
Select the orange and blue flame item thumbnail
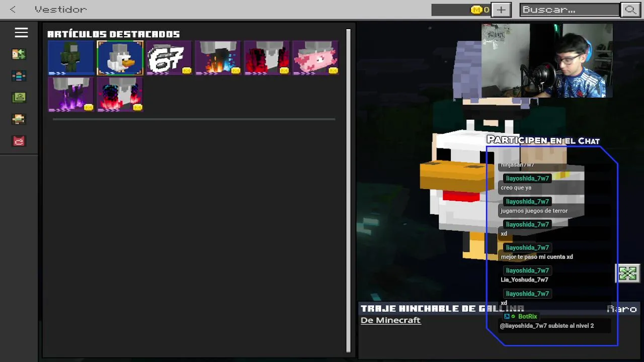pyautogui.click(x=218, y=58)
